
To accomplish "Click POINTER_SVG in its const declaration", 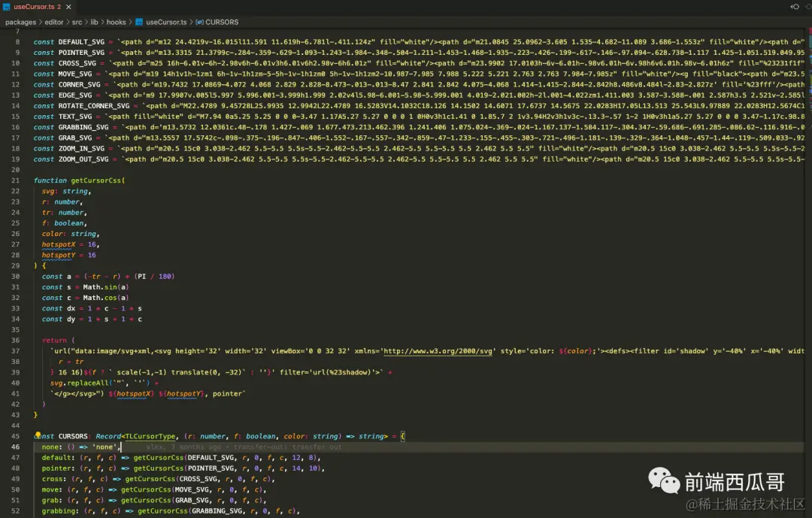I will [x=81, y=53].
